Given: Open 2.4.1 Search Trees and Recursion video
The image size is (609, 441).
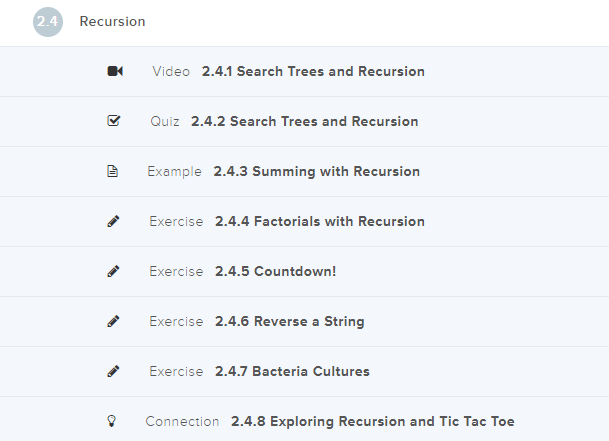Looking at the screenshot, I should click(313, 72).
